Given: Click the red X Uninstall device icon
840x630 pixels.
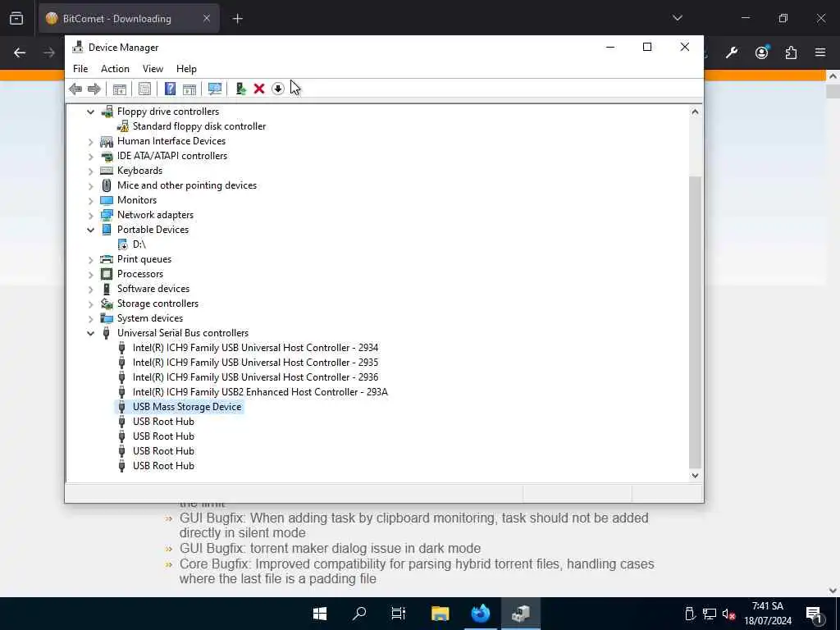Looking at the screenshot, I should pos(259,89).
